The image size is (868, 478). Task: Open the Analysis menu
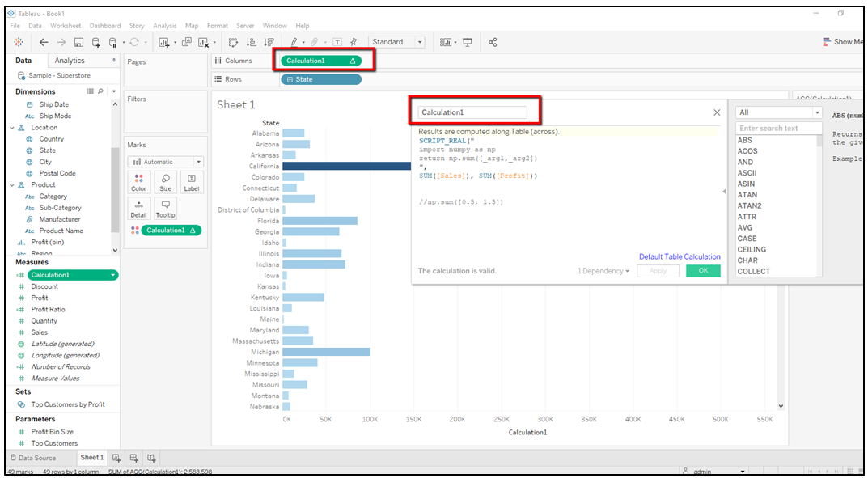(x=164, y=26)
